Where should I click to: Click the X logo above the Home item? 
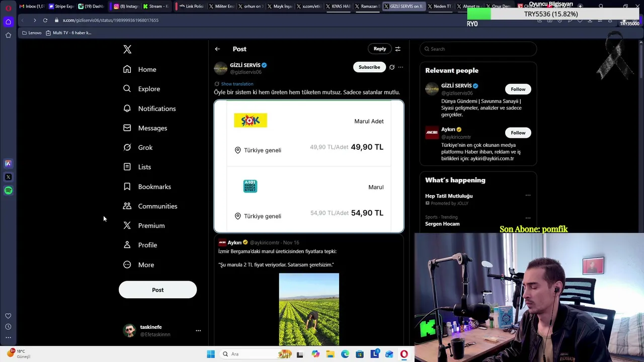point(127,49)
